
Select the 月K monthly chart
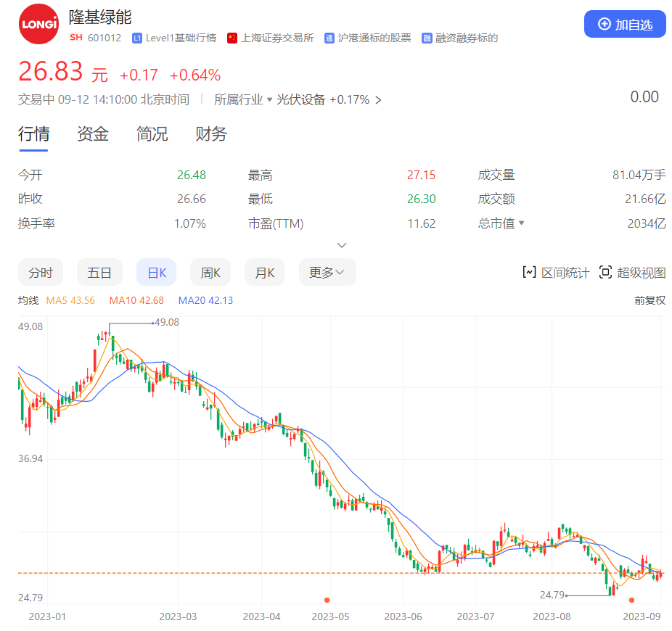pyautogui.click(x=264, y=273)
